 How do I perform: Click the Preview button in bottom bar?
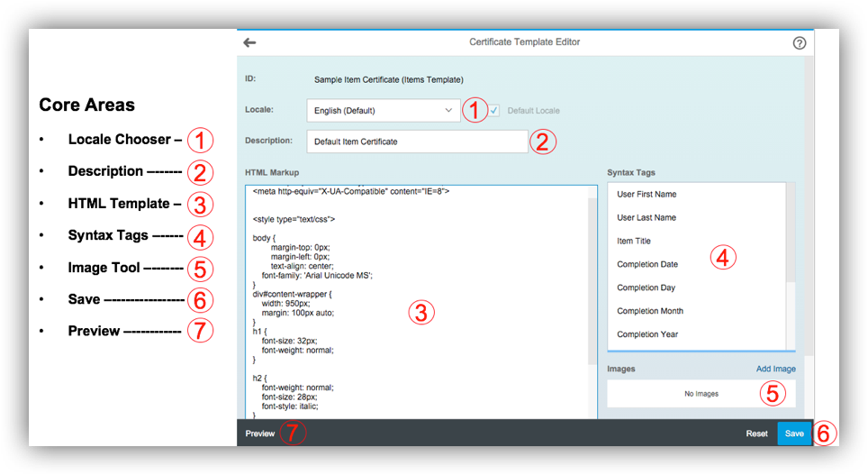click(259, 434)
